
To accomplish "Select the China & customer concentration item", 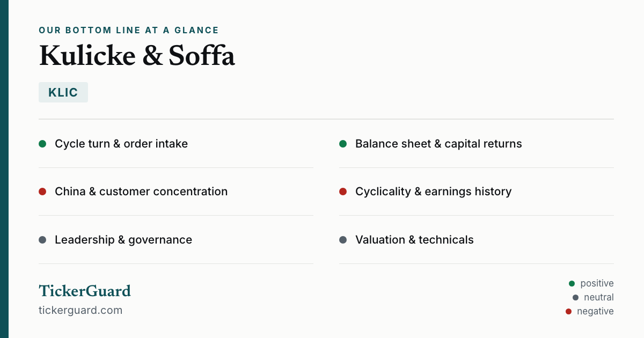I will click(x=176, y=192).
